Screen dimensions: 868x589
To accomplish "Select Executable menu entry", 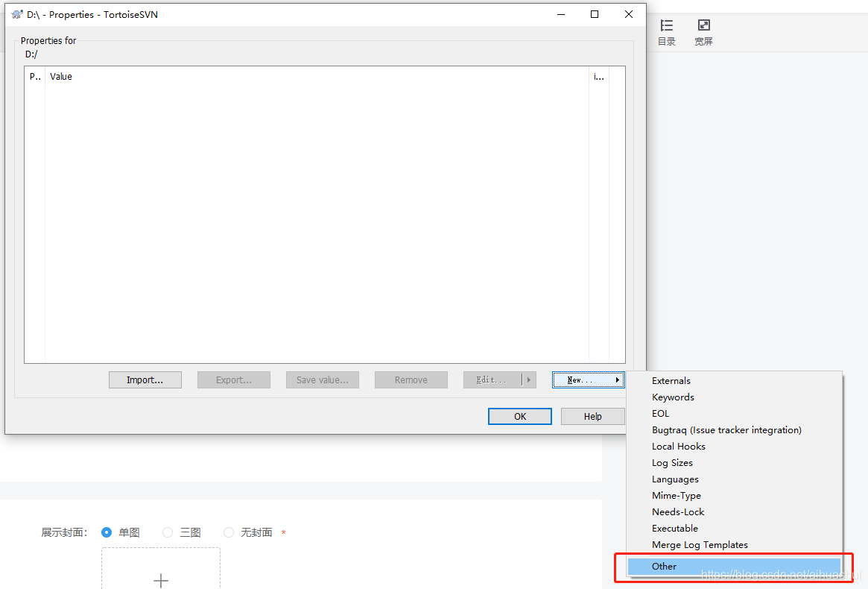I will [735, 528].
